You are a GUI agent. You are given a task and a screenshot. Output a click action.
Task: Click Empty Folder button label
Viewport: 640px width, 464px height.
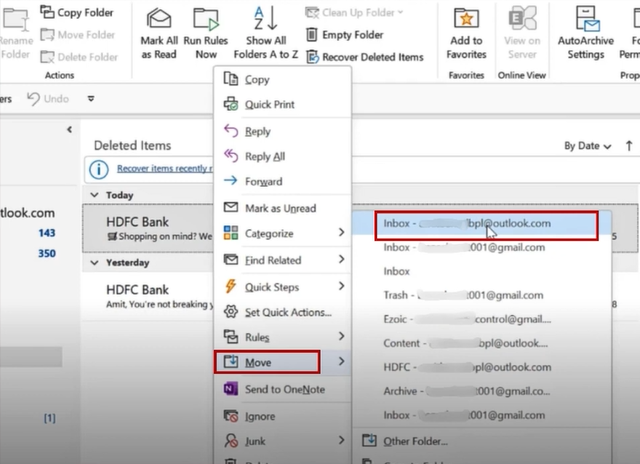click(x=353, y=35)
